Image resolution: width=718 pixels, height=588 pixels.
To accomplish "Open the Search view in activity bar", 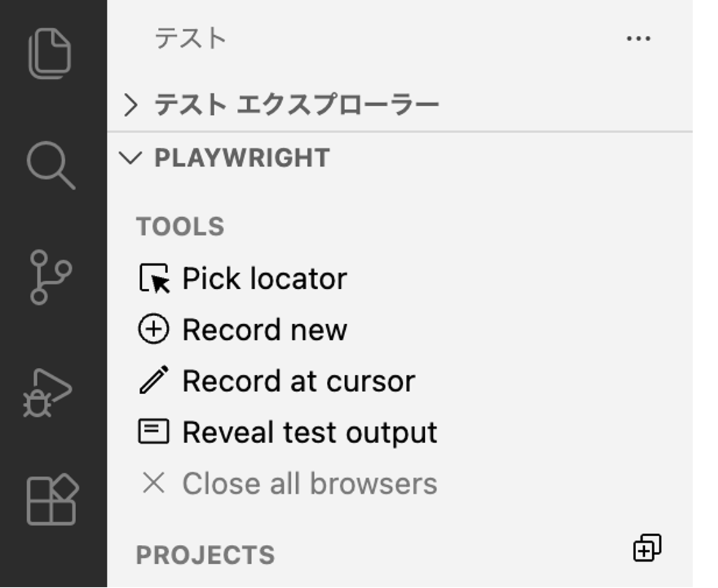I will (51, 165).
